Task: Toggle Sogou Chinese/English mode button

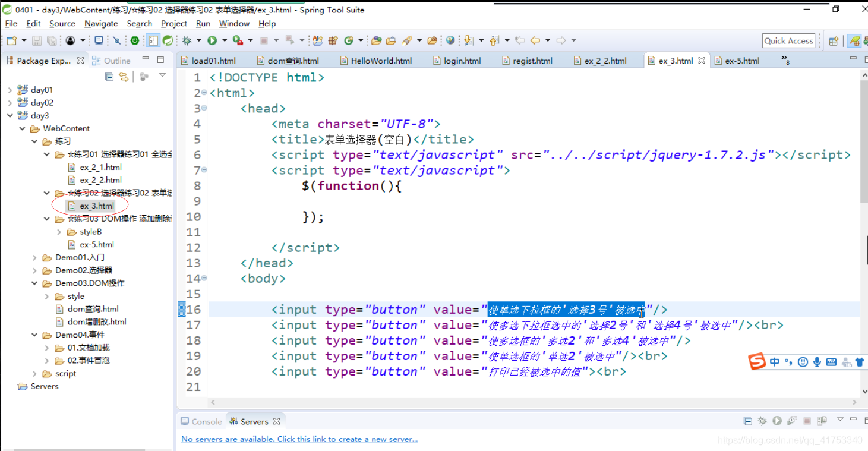Action: point(774,362)
